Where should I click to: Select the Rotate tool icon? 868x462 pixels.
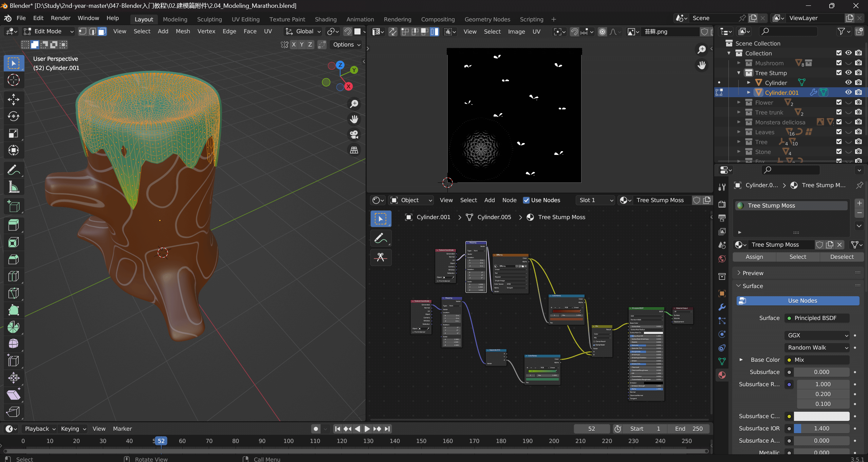14,117
